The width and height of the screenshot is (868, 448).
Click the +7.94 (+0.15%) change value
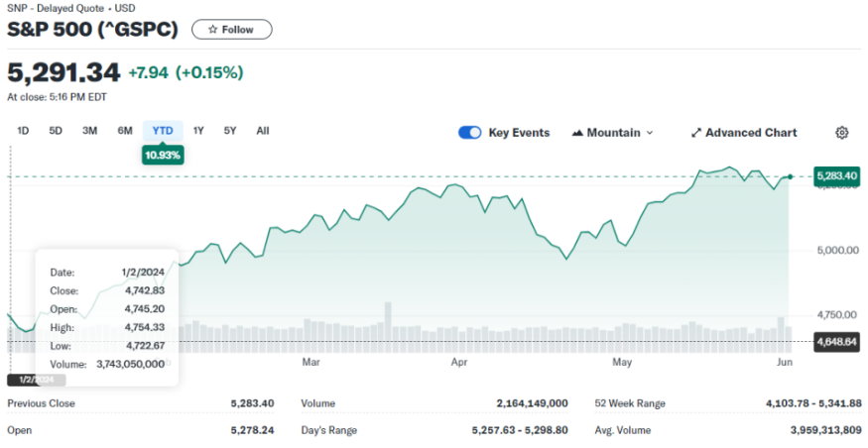186,72
